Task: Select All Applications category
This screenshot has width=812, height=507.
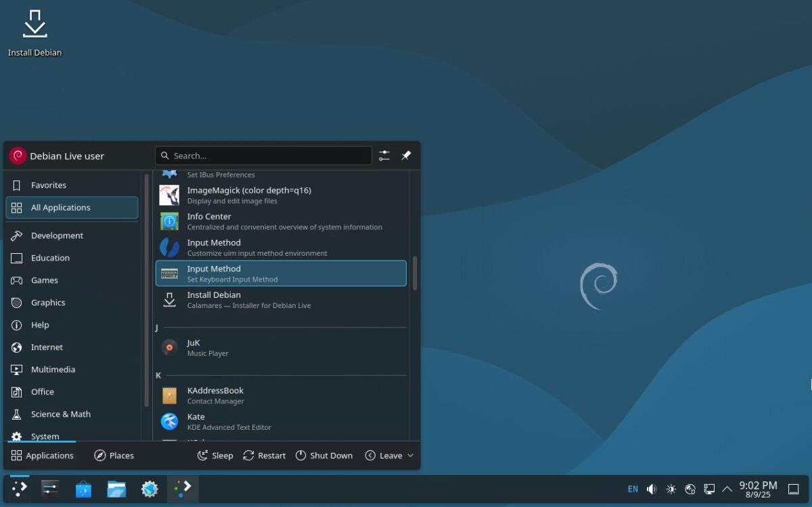Action: point(72,208)
